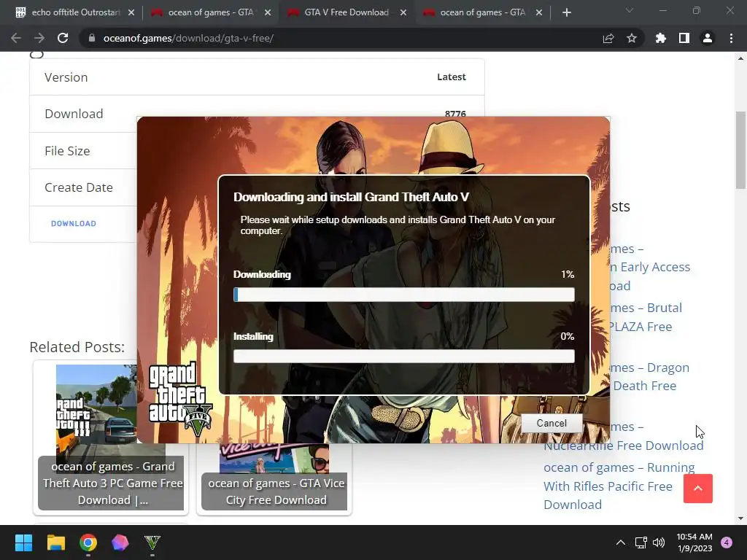Image resolution: width=747 pixels, height=560 pixels.
Task: Click scrollbar down arrow
Action: 740,518
